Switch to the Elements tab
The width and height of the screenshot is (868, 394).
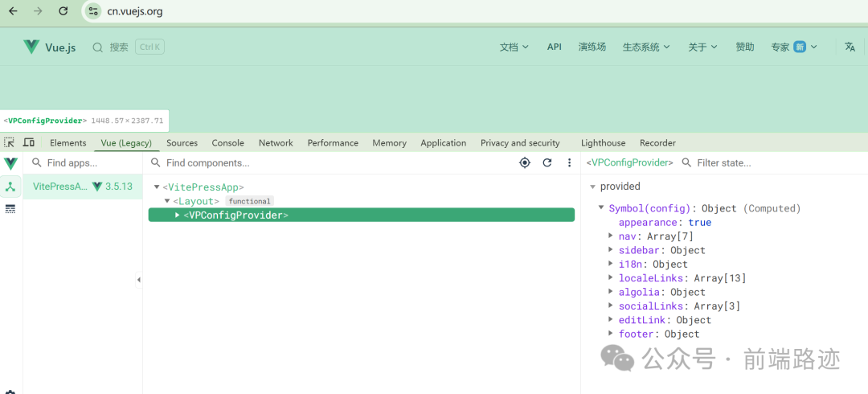pos(68,143)
